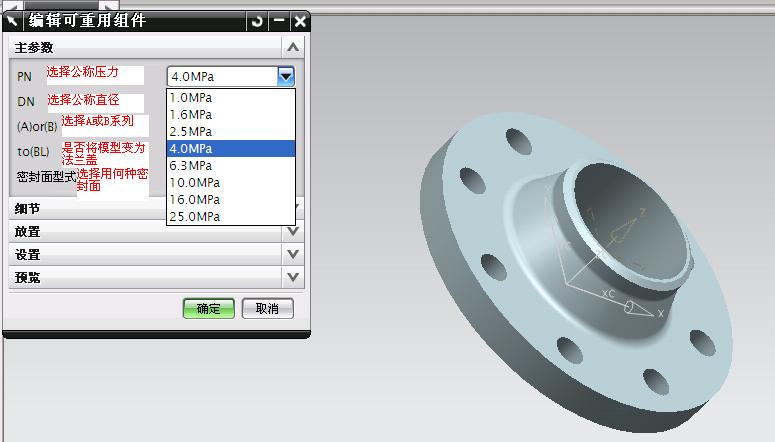This screenshot has height=442, width=775.
Task: Expand the 设置 section
Action: point(293,254)
